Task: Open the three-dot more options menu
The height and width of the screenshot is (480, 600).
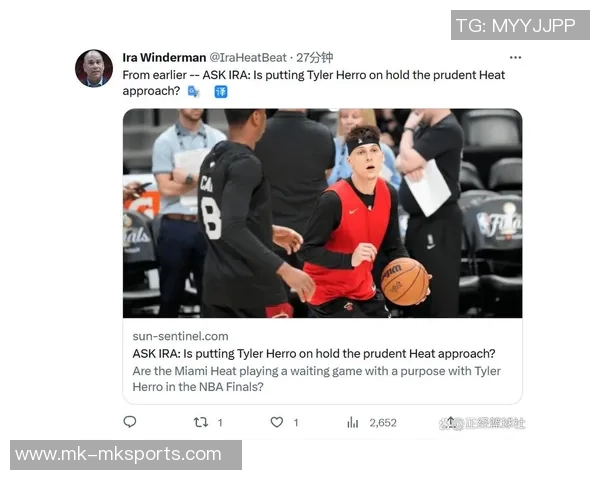Action: (515, 57)
